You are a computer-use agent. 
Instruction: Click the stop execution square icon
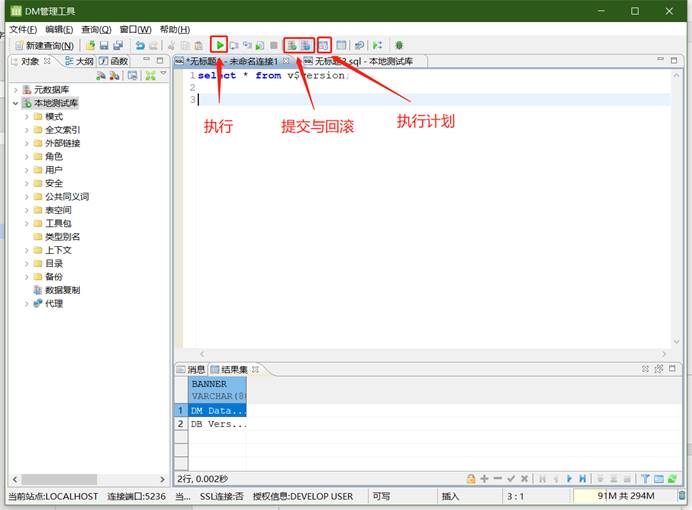[x=274, y=45]
